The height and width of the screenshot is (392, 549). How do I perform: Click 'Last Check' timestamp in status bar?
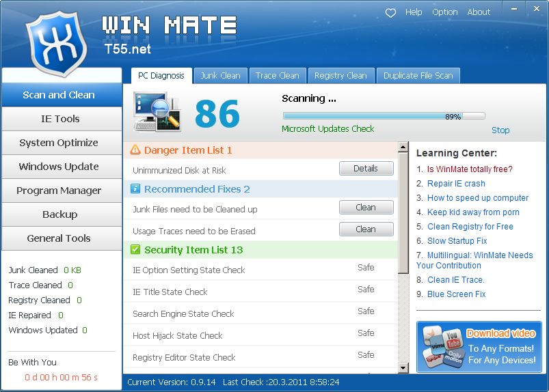pyautogui.click(x=281, y=382)
